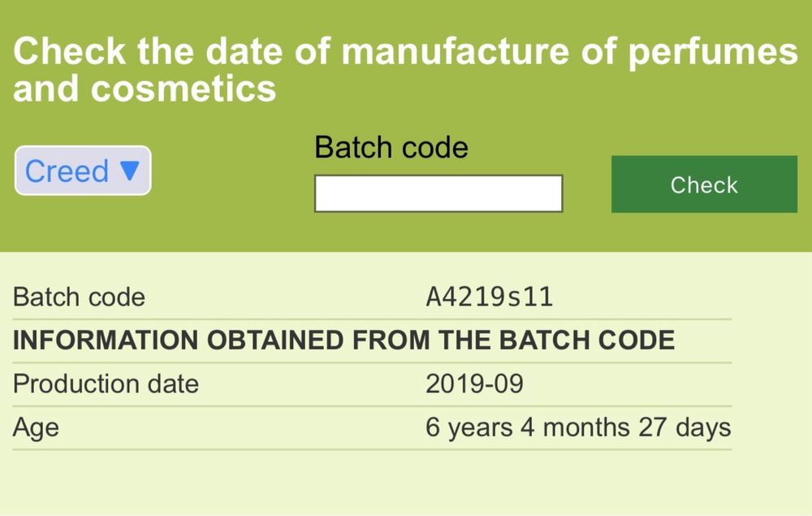Click the word 'manufacture' in the heading

455,51
